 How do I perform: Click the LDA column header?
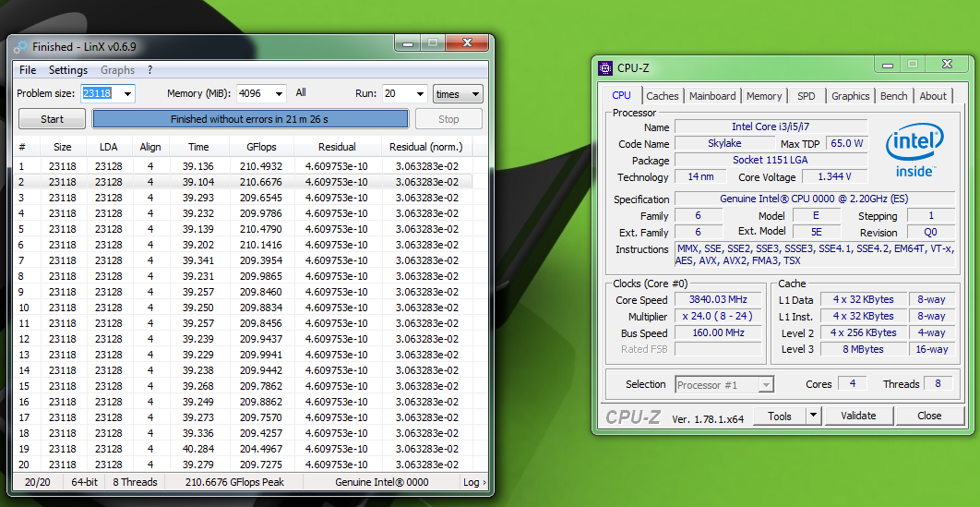coord(109,147)
